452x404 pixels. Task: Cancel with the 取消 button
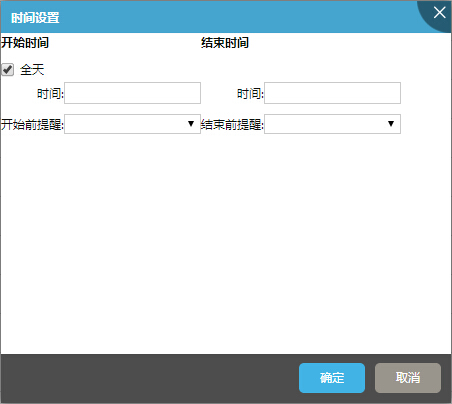(x=408, y=378)
